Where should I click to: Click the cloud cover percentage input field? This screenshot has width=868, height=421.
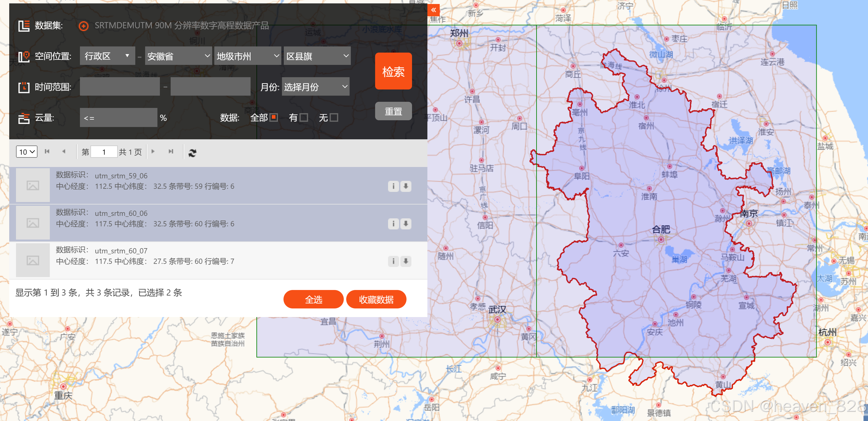pos(118,118)
